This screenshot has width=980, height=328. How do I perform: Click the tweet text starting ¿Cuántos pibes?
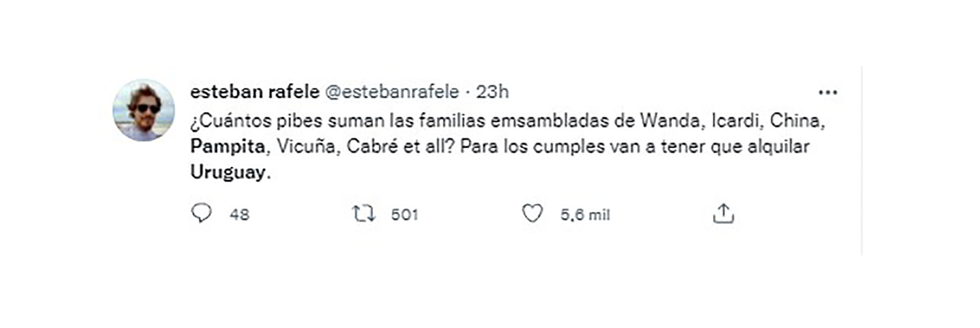coord(508,147)
